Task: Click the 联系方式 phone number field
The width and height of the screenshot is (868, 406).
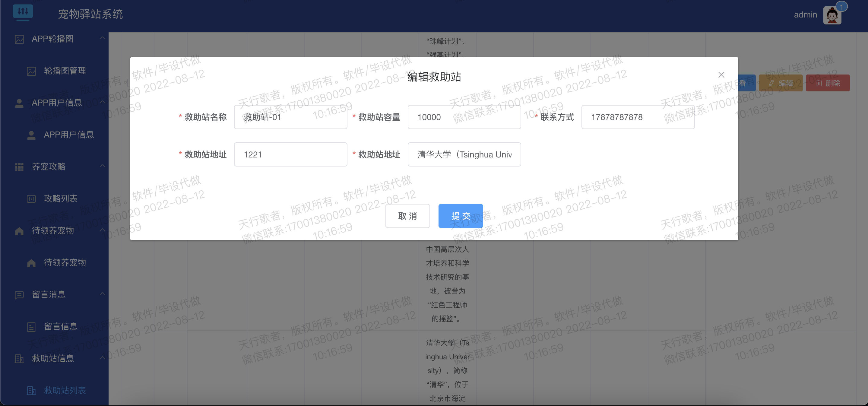Action: click(637, 117)
